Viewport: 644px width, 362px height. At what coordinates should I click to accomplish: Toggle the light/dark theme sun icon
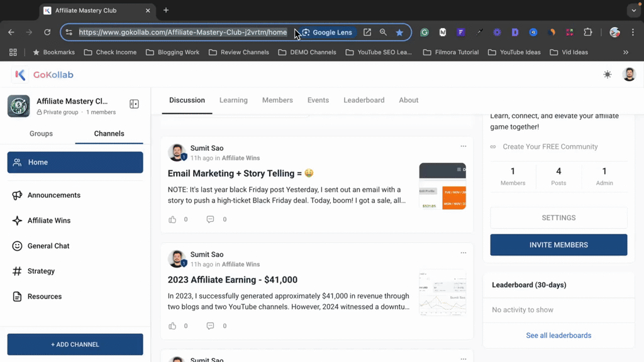point(607,75)
